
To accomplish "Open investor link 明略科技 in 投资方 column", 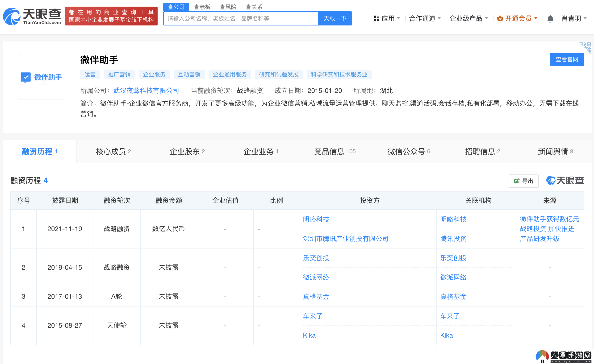I will (316, 219).
